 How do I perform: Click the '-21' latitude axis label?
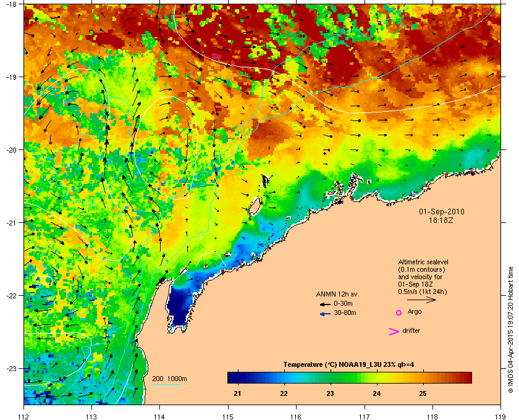pos(11,223)
